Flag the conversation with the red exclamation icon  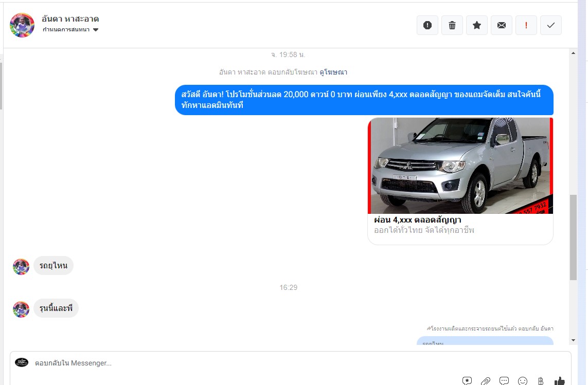[526, 25]
